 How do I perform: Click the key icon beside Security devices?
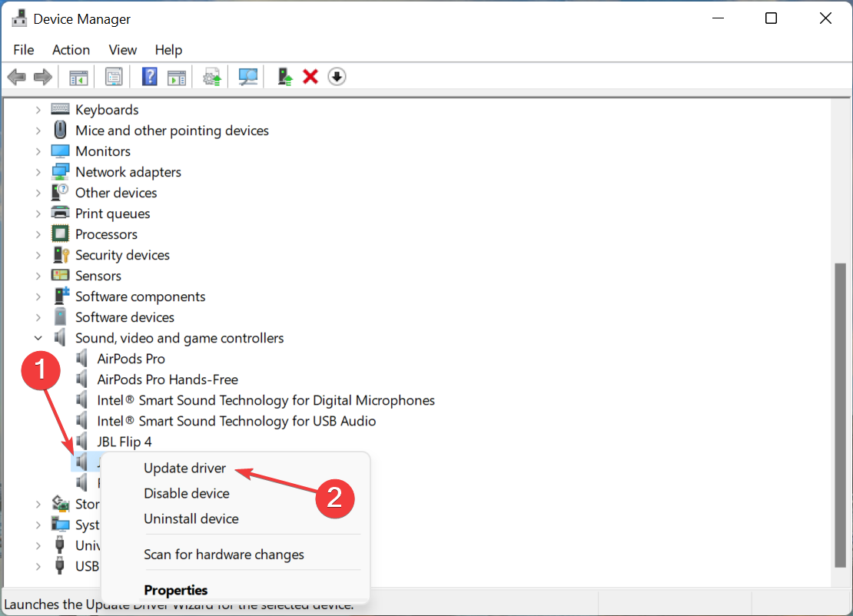tap(60, 254)
